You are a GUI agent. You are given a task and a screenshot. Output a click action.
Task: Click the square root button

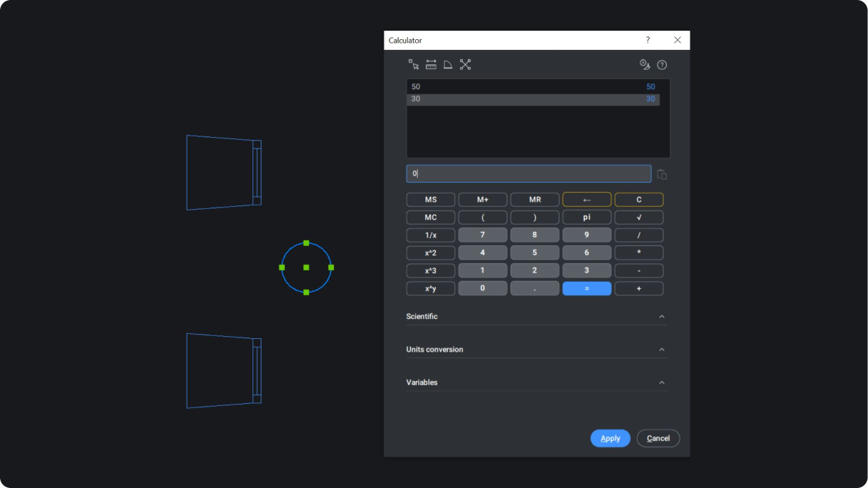coord(639,218)
